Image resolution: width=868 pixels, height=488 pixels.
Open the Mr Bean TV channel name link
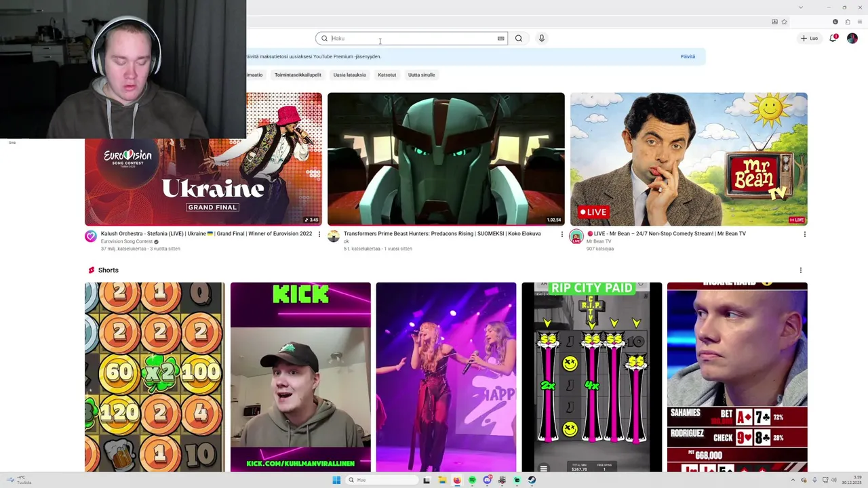[599, 242]
